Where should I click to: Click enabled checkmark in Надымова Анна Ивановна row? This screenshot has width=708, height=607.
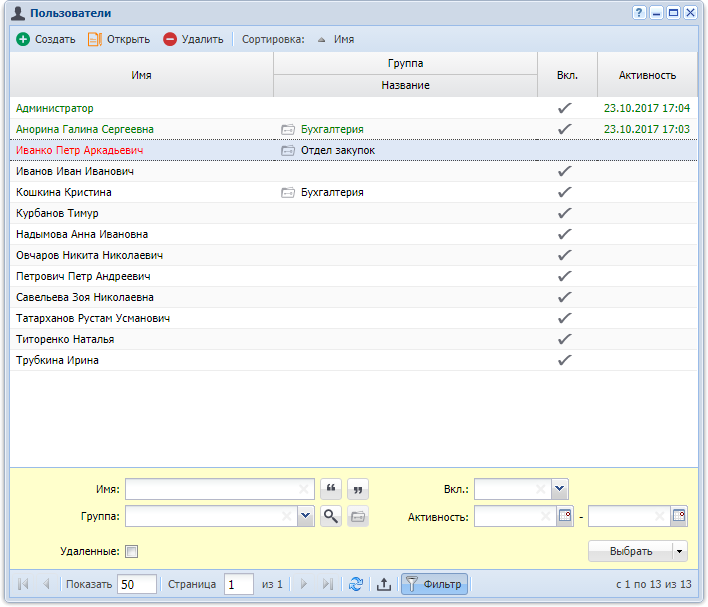pos(564,234)
